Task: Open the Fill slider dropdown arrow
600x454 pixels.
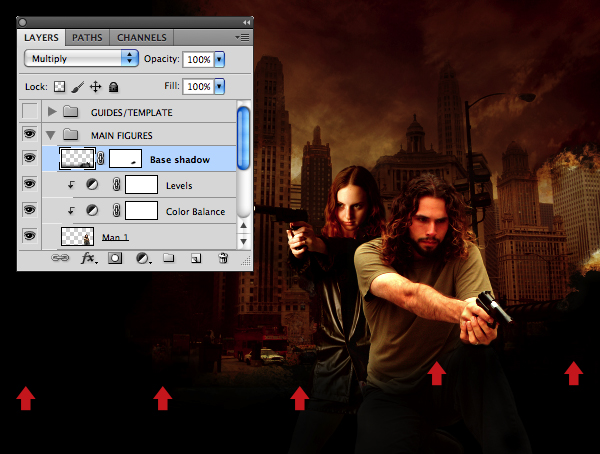Action: [219, 87]
